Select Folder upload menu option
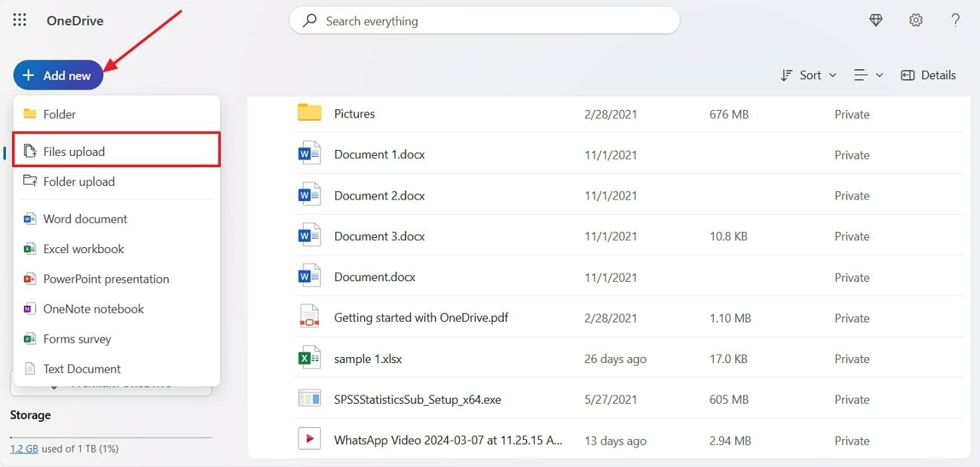Screen dimensions: 980x467 (x=78, y=182)
